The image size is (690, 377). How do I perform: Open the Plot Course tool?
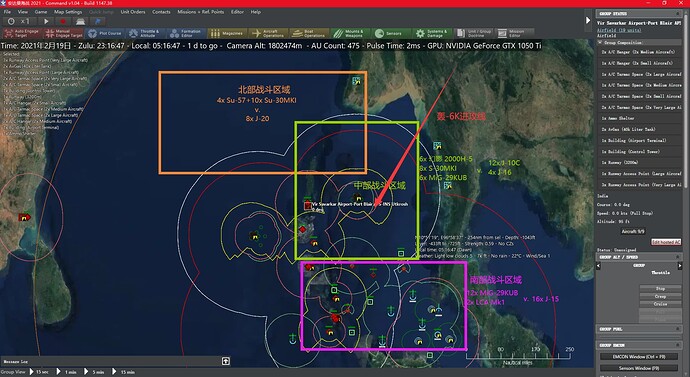tap(105, 33)
